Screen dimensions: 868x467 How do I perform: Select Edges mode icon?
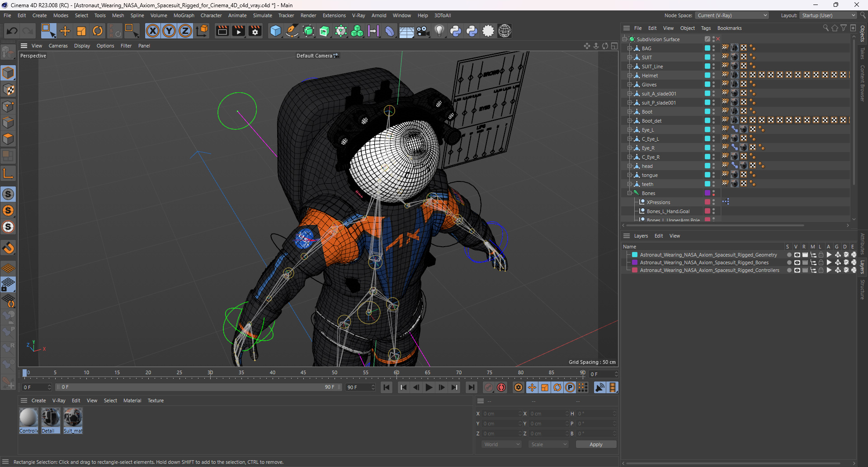pos(8,123)
